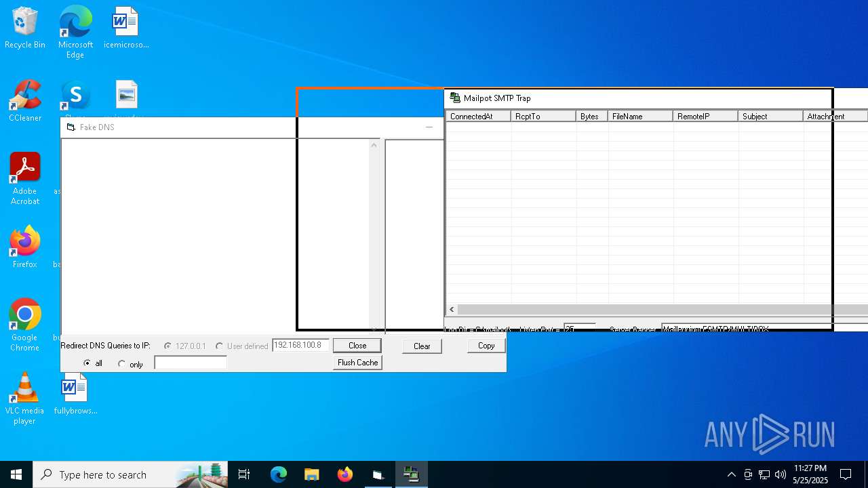Launch CCleaner from the desktop

click(x=25, y=102)
